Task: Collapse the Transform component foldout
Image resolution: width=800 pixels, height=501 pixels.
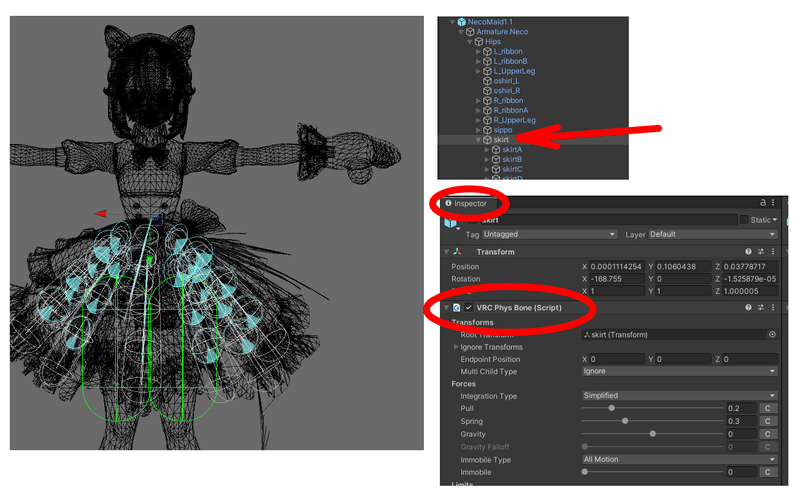Action: coord(446,252)
